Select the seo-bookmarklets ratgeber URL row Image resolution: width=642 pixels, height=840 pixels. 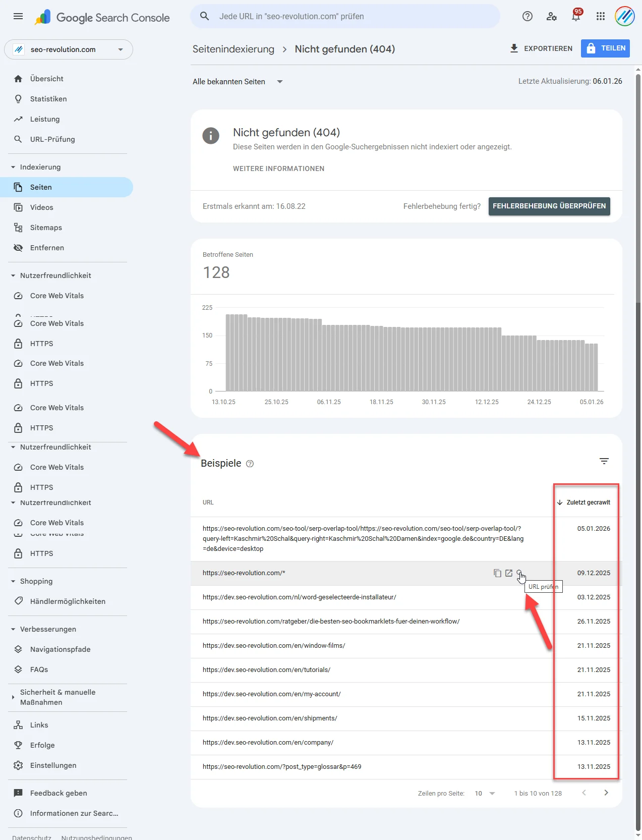tap(406, 622)
